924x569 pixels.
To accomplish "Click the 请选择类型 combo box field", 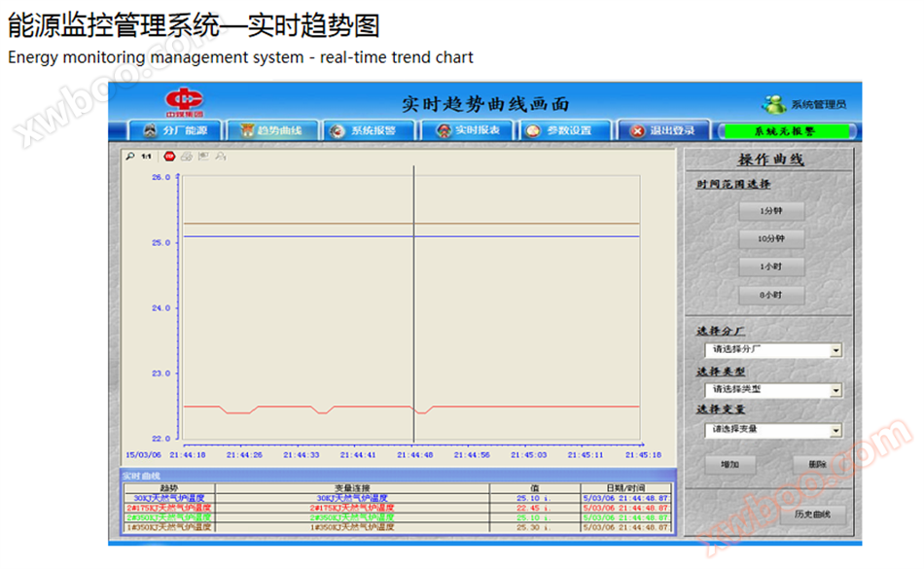I will click(x=773, y=390).
